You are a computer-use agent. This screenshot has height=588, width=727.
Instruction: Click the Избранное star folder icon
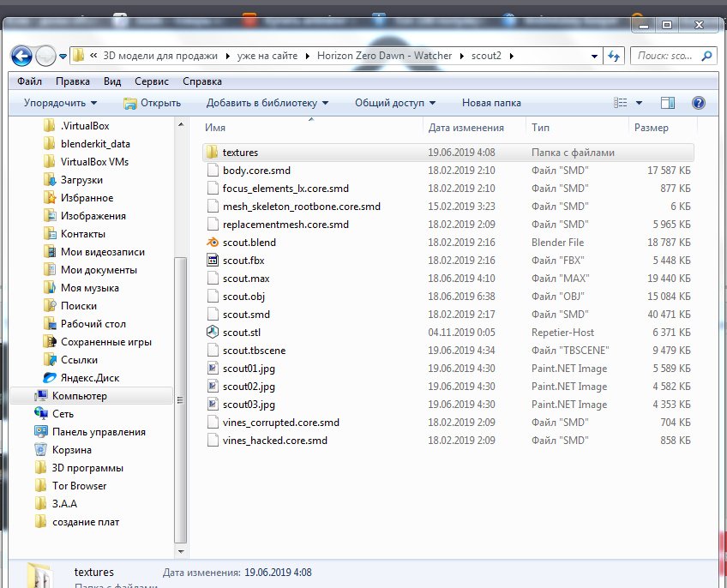[49, 197]
